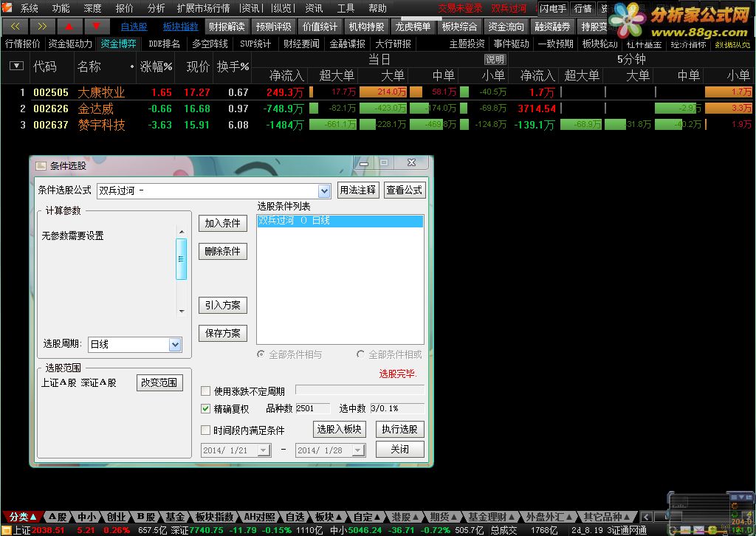Click the 计算参数 scrollbar down arrow
Screen dimensions: 756x536
coord(182,312)
